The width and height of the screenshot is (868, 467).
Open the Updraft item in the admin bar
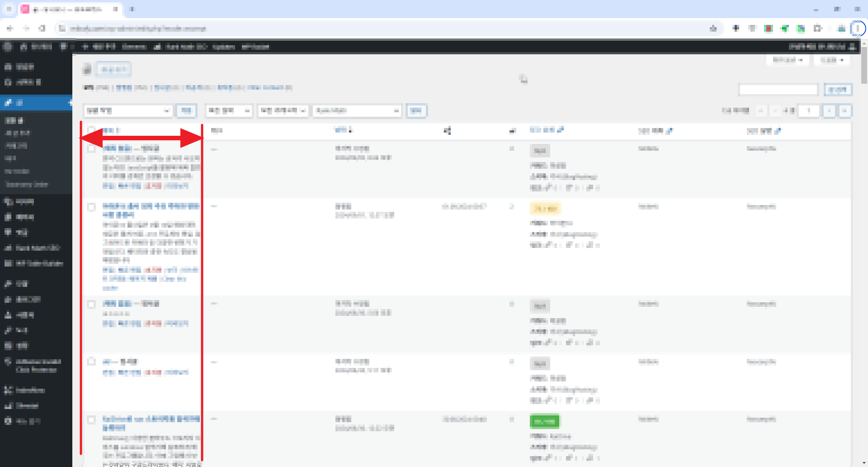click(223, 46)
